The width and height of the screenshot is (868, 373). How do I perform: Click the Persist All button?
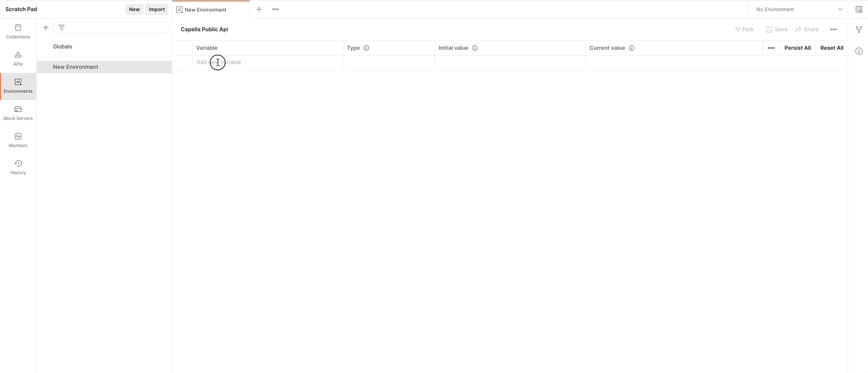(797, 48)
